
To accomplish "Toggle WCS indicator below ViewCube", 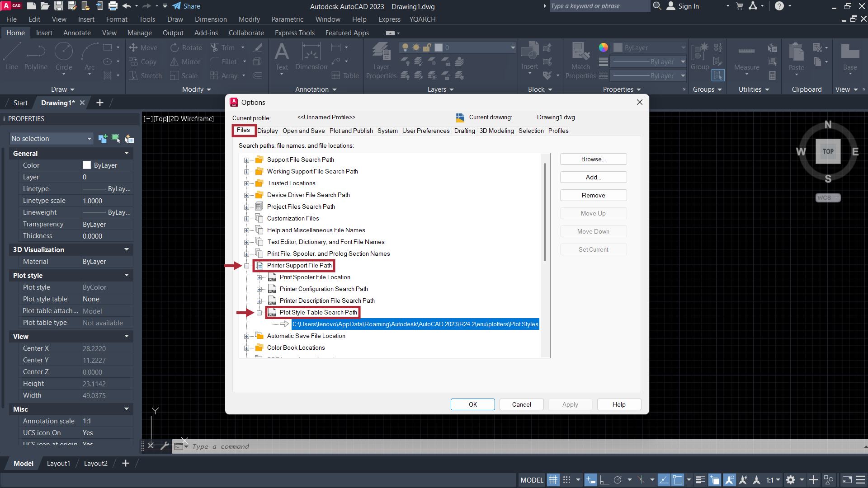I will 828,197.
